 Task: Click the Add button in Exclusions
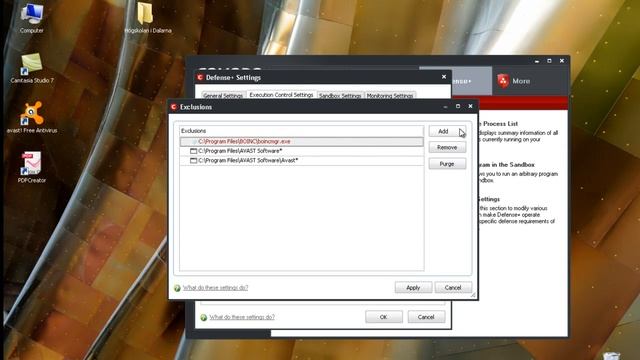447,131
